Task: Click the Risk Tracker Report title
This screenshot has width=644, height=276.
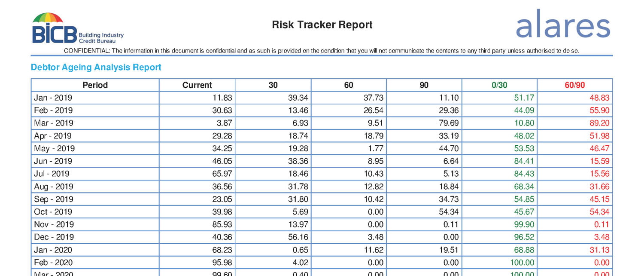Action: (x=322, y=25)
